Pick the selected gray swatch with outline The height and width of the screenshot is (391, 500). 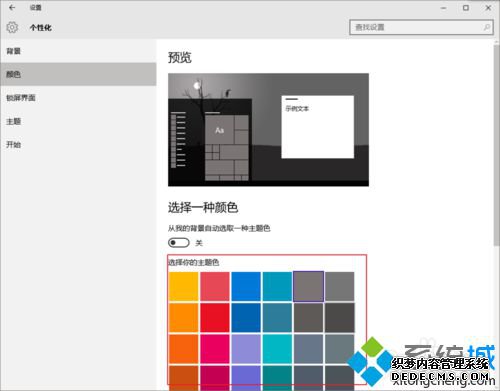coord(309,286)
